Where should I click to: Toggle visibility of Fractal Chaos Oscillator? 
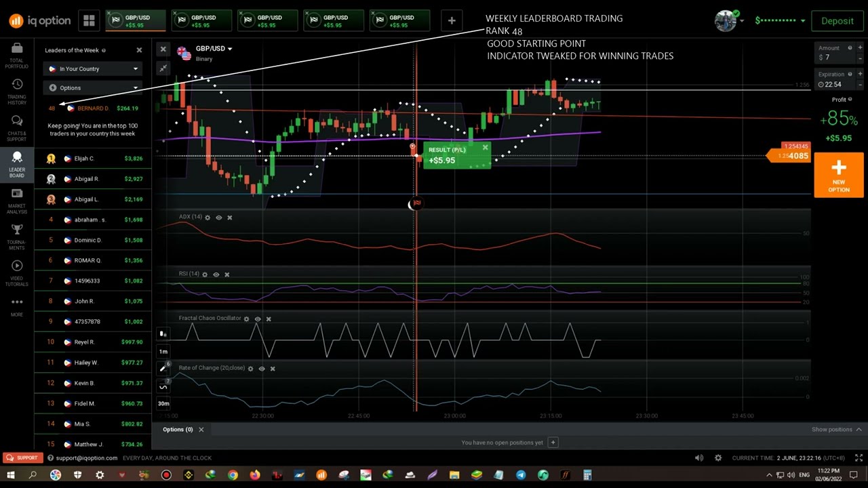[257, 319]
